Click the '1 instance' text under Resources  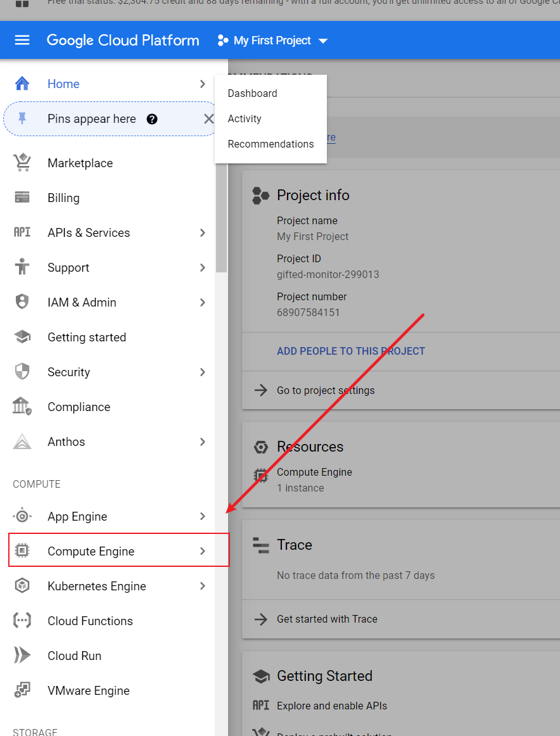pyautogui.click(x=300, y=488)
